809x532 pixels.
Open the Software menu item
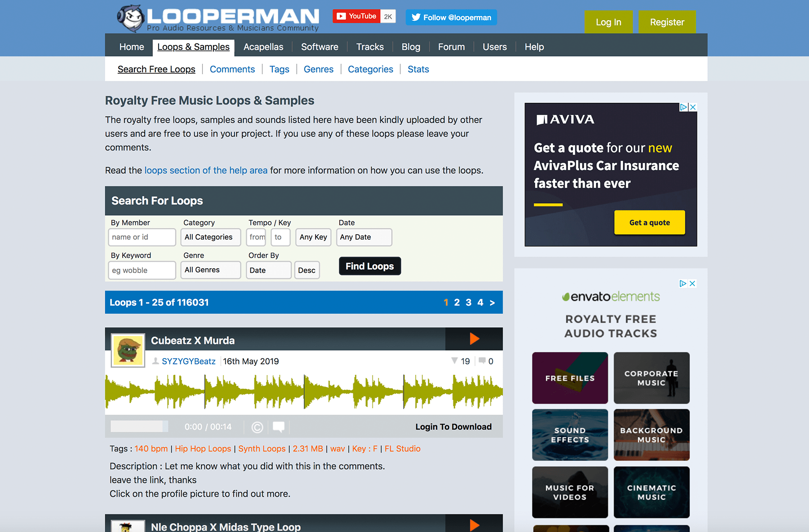(x=320, y=47)
